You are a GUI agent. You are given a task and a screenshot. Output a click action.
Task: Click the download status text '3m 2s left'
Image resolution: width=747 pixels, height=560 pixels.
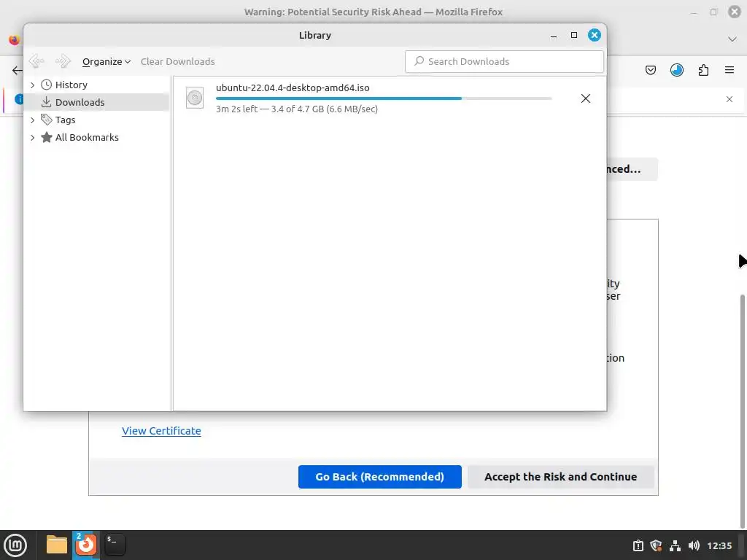tap(236, 109)
